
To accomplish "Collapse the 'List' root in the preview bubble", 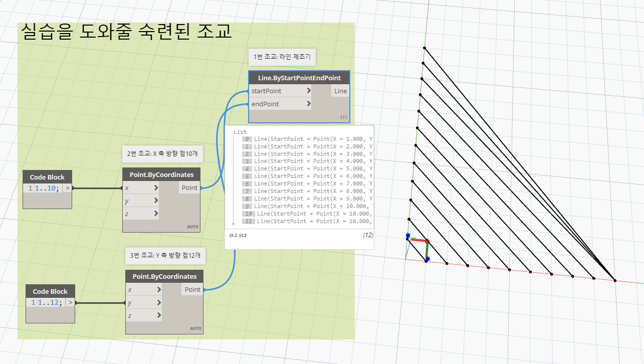I will tap(240, 132).
